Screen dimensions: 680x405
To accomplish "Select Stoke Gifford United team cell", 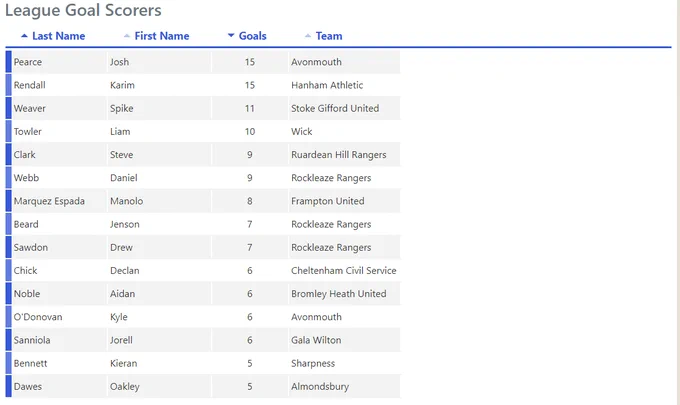I will (x=344, y=108).
